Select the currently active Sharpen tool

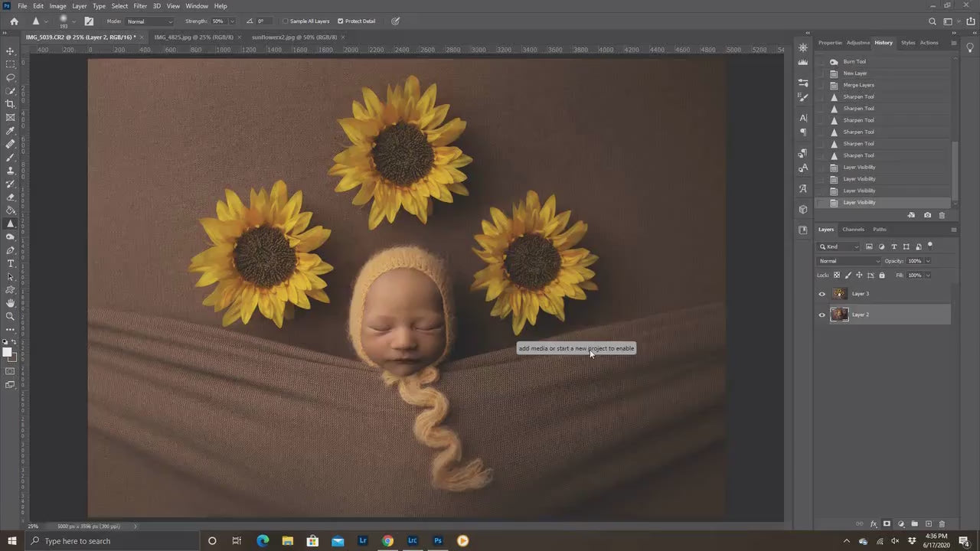pos(10,223)
